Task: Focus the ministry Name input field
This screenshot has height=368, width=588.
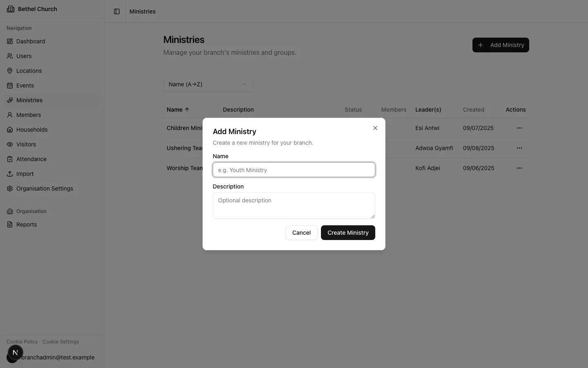Action: [x=294, y=170]
